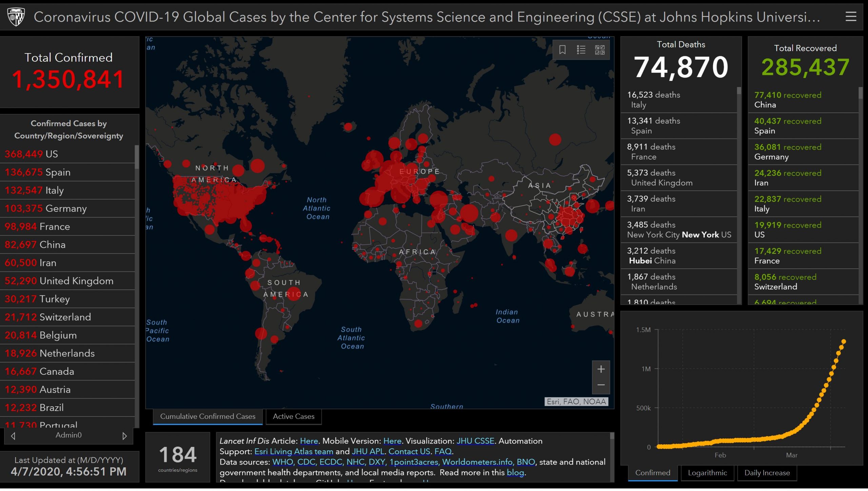This screenshot has height=491, width=868.
Task: Open the JHU CSSE visualization link
Action: [x=475, y=441]
